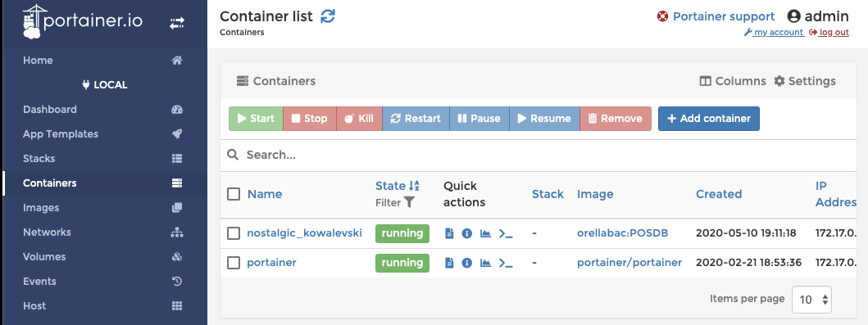Open Events in sidebar

[103, 282]
